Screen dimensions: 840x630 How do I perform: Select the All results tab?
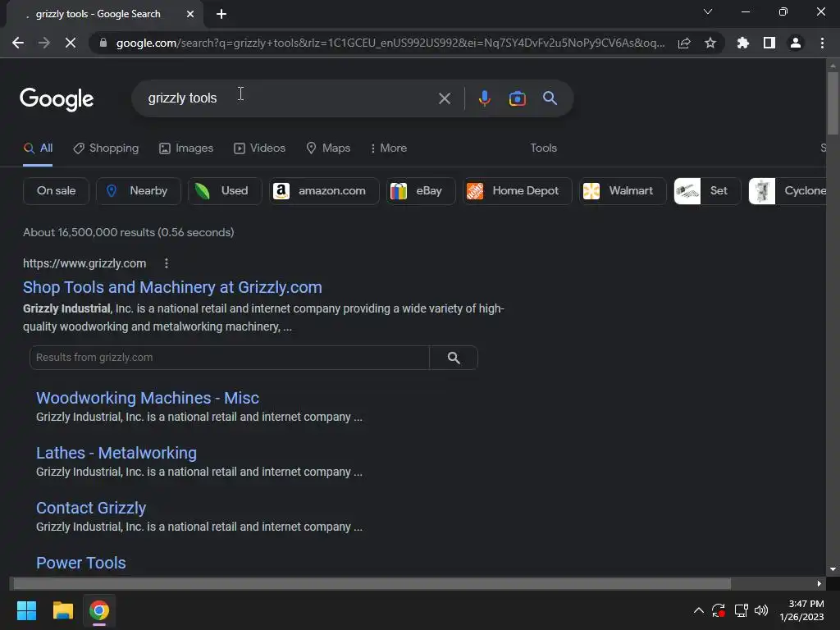click(38, 148)
